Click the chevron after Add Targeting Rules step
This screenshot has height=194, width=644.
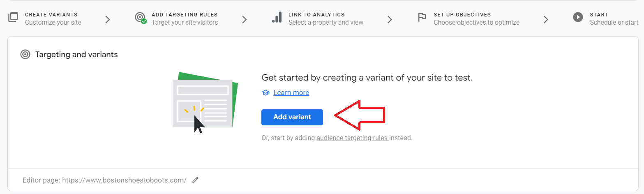(245, 19)
